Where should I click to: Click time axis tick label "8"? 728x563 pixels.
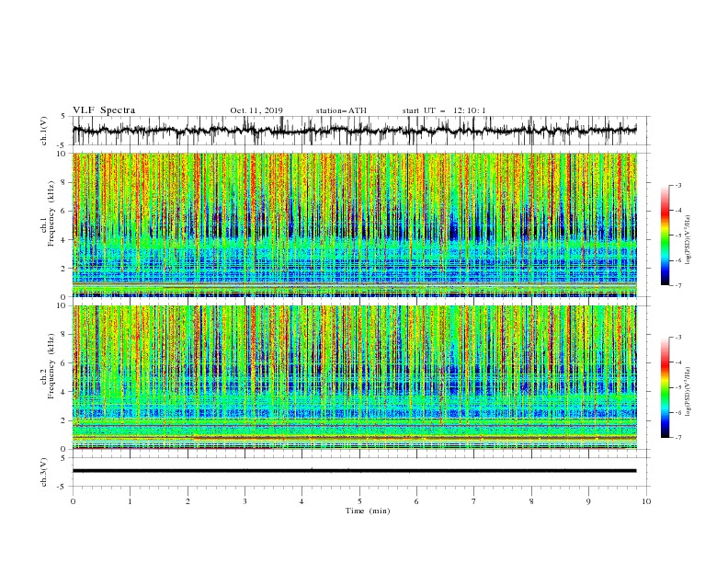click(x=531, y=501)
